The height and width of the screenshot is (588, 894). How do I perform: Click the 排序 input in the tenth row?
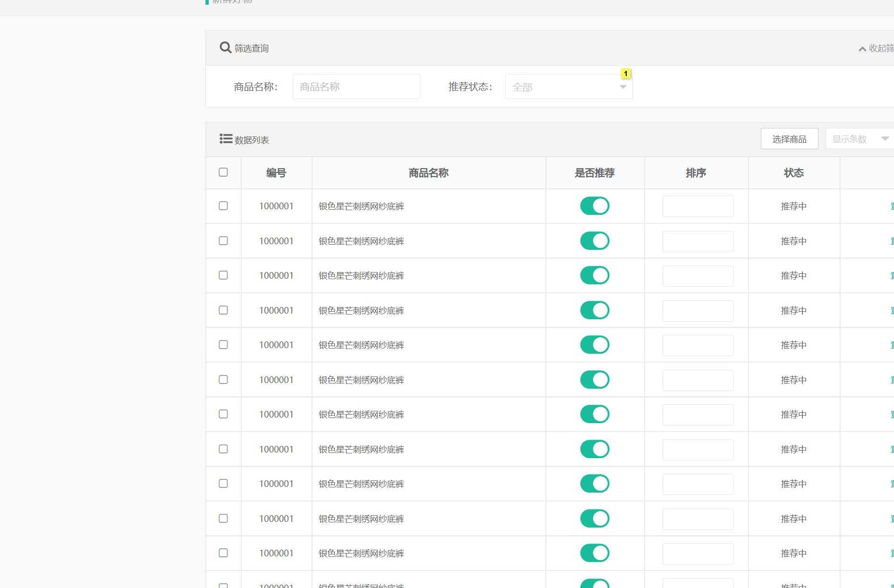pyautogui.click(x=698, y=519)
